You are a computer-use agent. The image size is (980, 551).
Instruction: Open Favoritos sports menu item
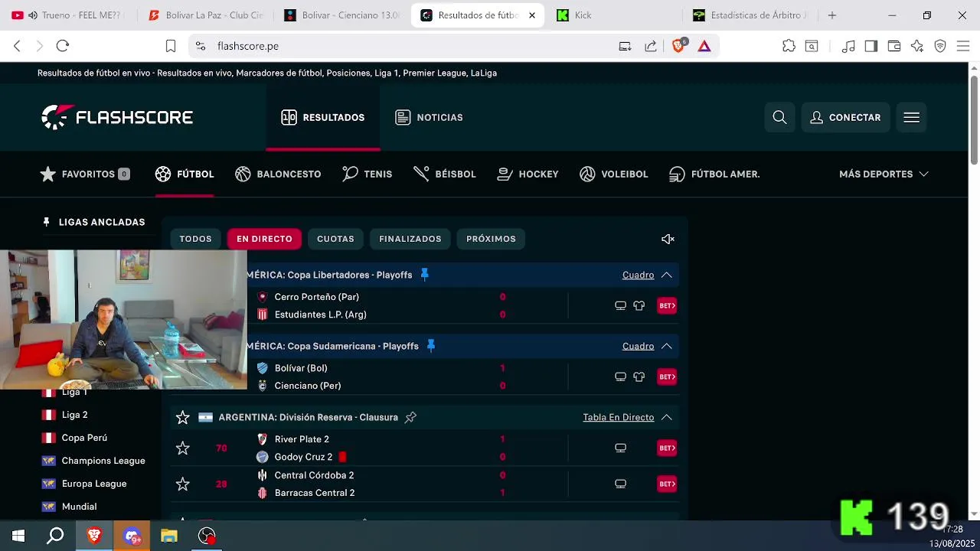(x=84, y=174)
